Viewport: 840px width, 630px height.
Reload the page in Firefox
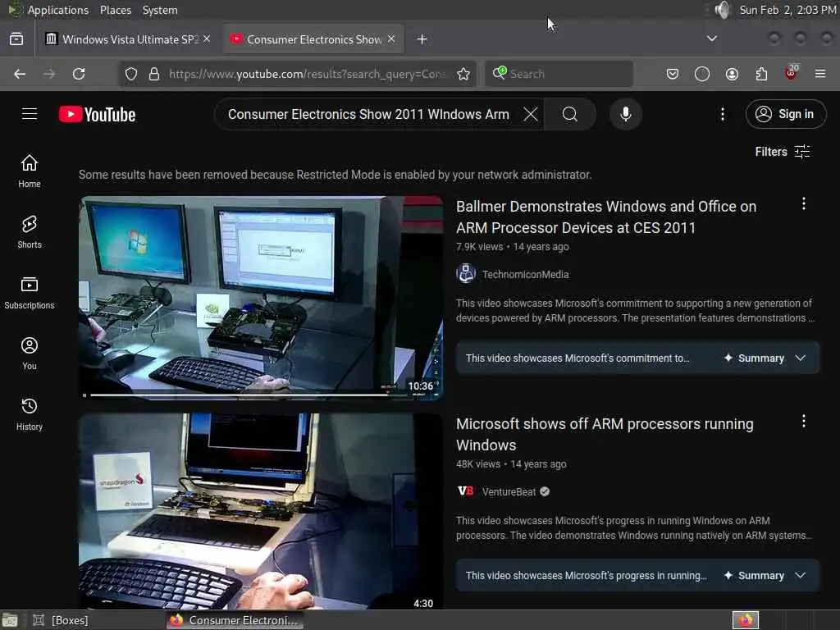click(x=79, y=74)
